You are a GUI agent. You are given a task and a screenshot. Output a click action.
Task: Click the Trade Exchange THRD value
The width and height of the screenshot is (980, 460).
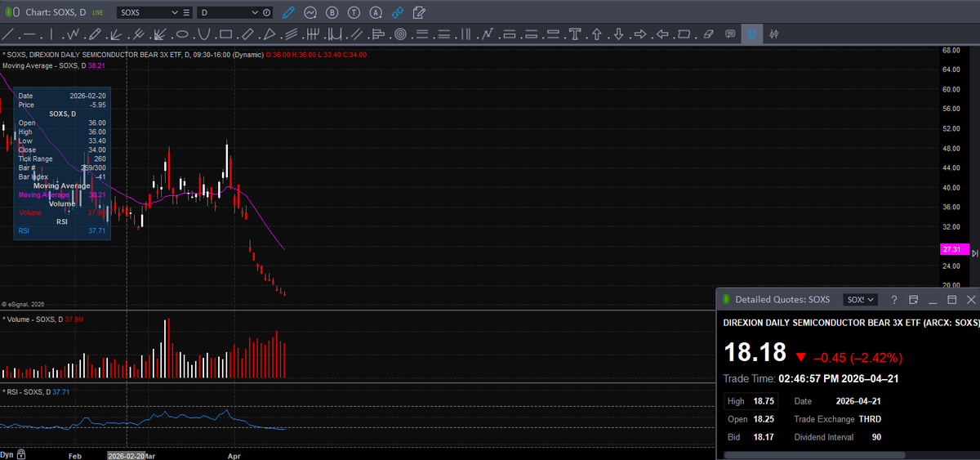[x=870, y=419]
